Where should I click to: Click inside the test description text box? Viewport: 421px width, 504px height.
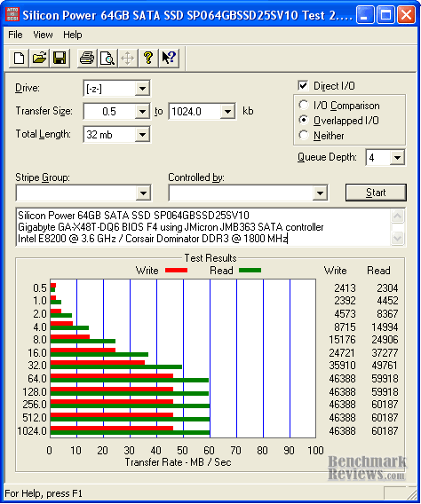pos(203,227)
